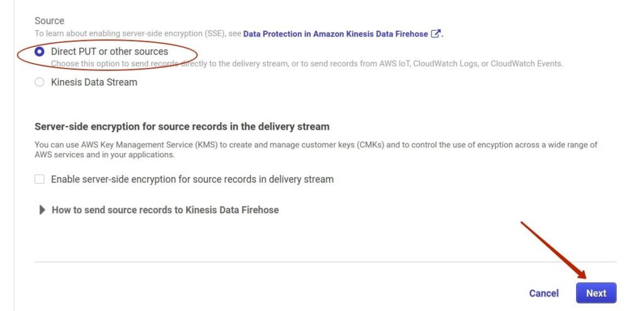The image size is (644, 311).
Task: Click the AWS Key Management Service description paragraph
Action: pyautogui.click(x=316, y=150)
